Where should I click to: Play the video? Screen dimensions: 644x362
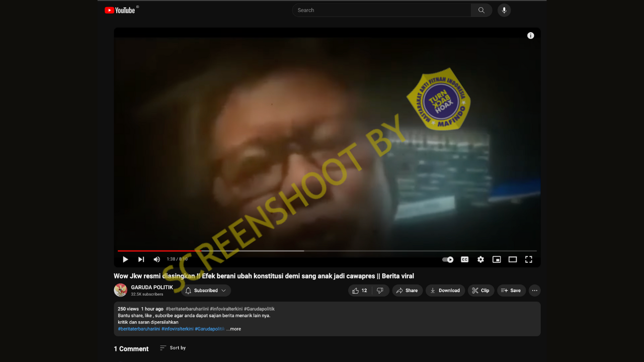coord(125,259)
